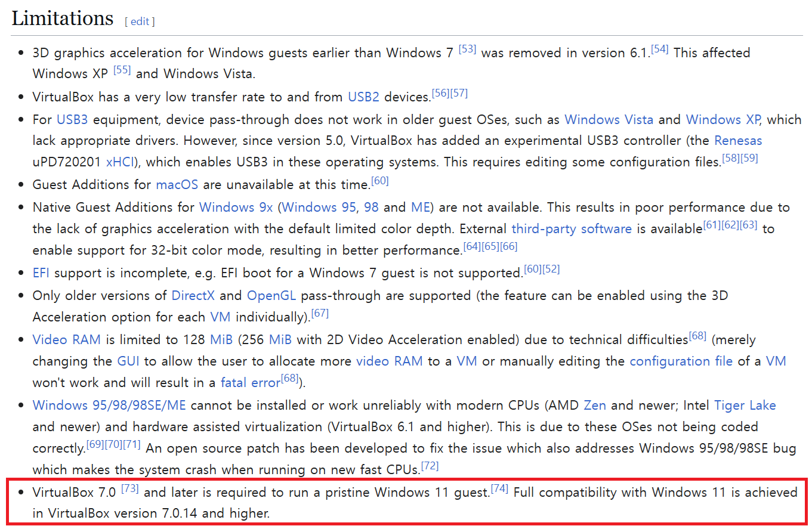Open the Windows Vista link
812x526 pixels.
click(609, 119)
